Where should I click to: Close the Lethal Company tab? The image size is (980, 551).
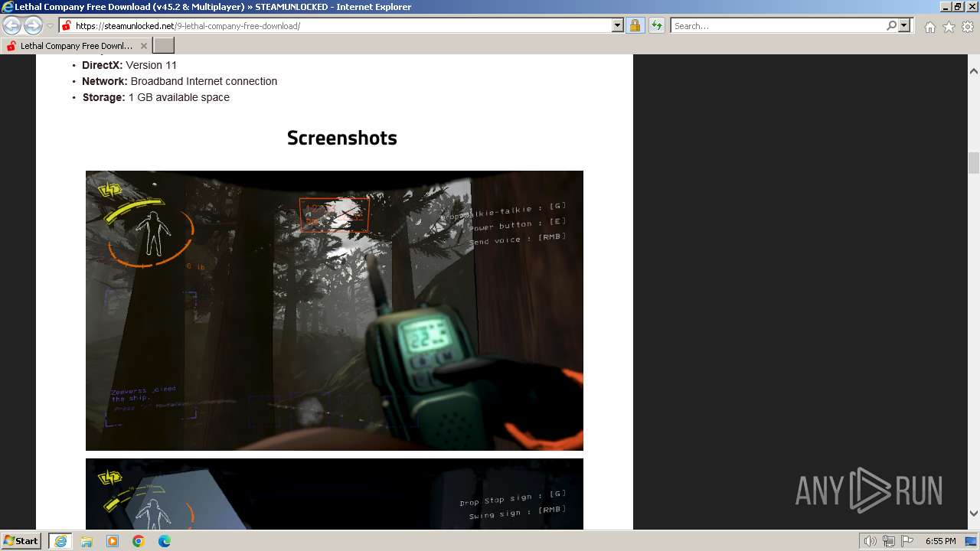pyautogui.click(x=143, y=46)
